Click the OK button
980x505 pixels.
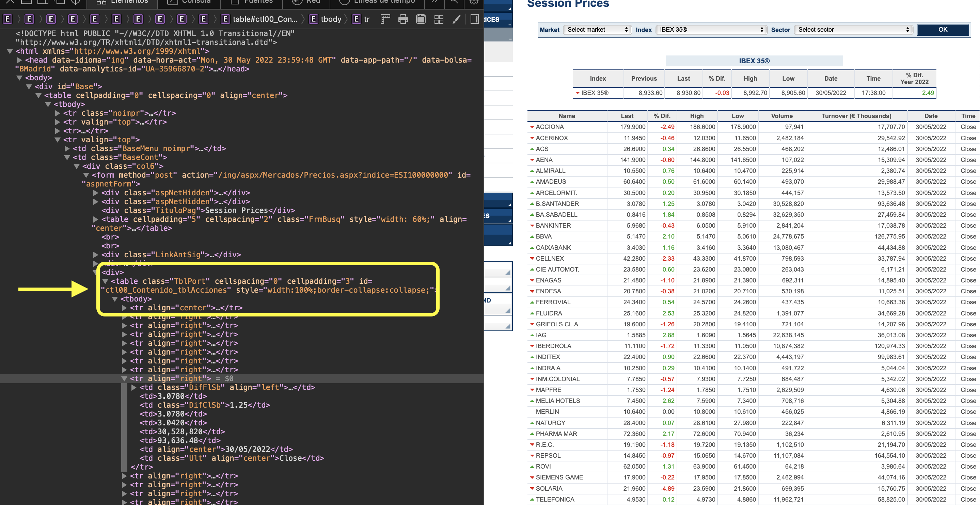pyautogui.click(x=943, y=30)
